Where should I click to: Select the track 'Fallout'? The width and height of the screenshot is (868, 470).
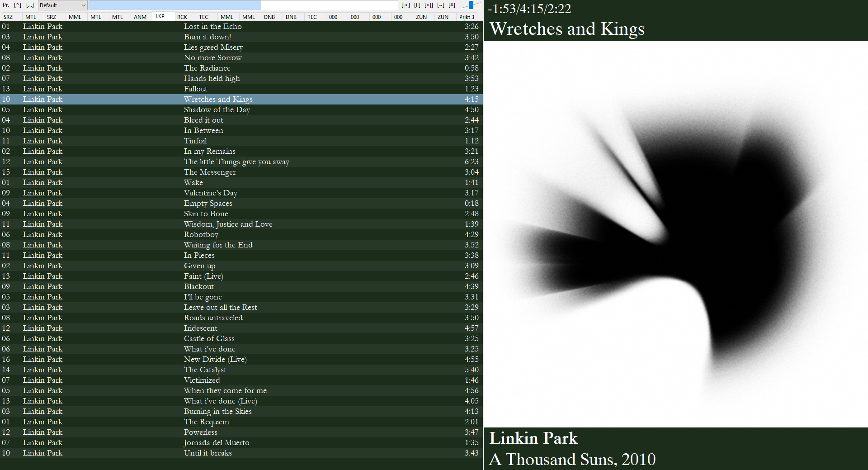coord(241,89)
